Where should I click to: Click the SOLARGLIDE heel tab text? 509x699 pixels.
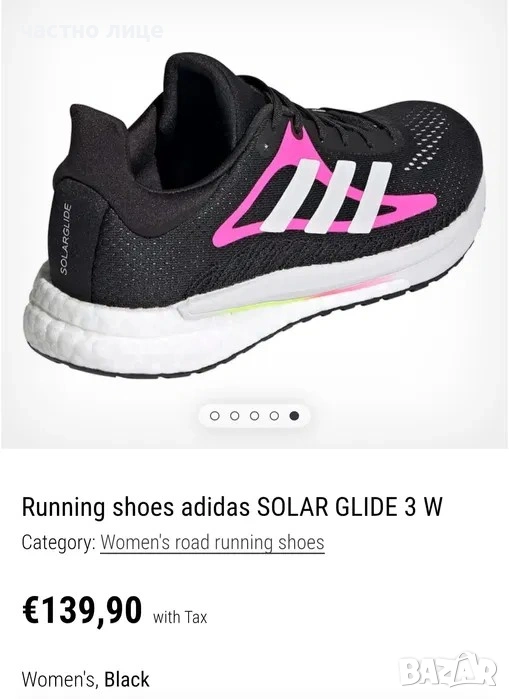[66, 238]
